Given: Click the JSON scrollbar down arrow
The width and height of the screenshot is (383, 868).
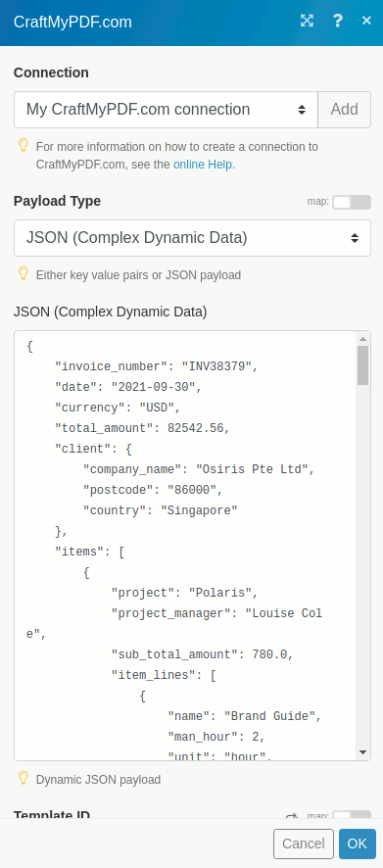Looking at the screenshot, I should click(363, 752).
